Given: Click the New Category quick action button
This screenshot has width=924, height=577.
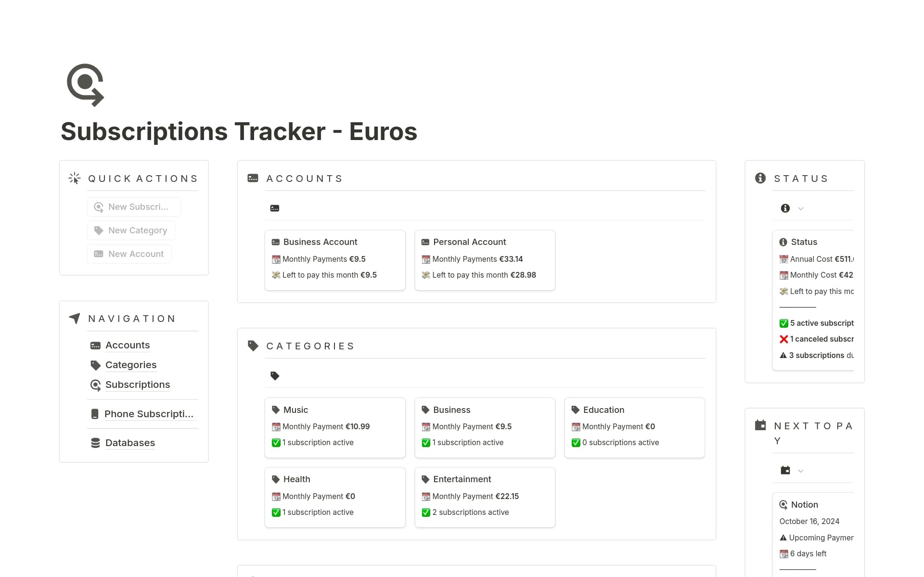Looking at the screenshot, I should [x=130, y=230].
